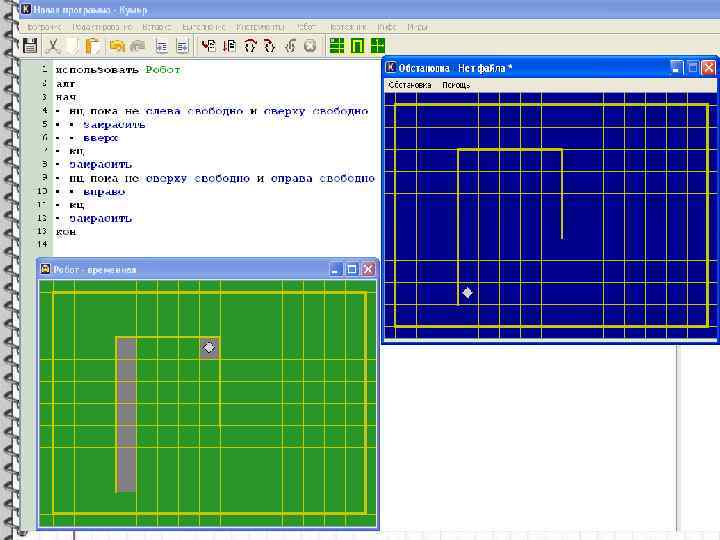The width and height of the screenshot is (720, 540).
Task: Run the program with red-arrow page icon
Action: pyautogui.click(x=209, y=45)
